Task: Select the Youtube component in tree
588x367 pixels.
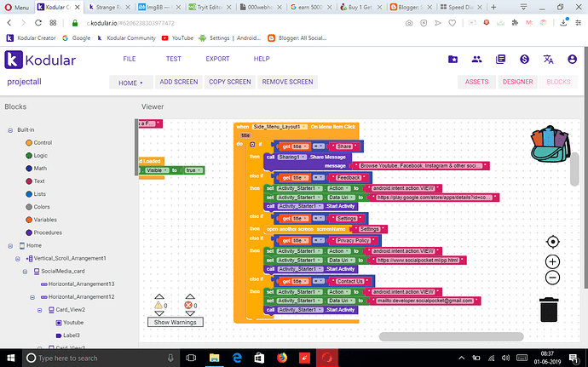Action: (73, 323)
